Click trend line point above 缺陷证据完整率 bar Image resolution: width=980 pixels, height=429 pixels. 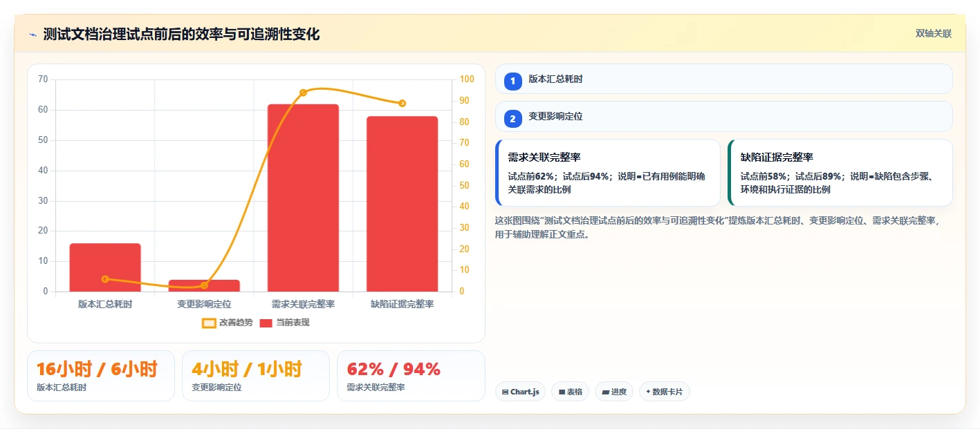click(403, 104)
